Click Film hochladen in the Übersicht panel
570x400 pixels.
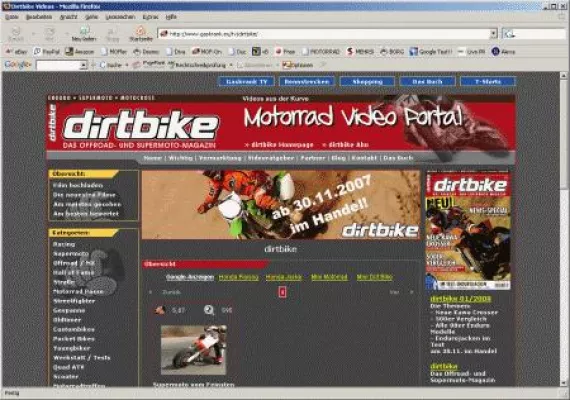78,185
